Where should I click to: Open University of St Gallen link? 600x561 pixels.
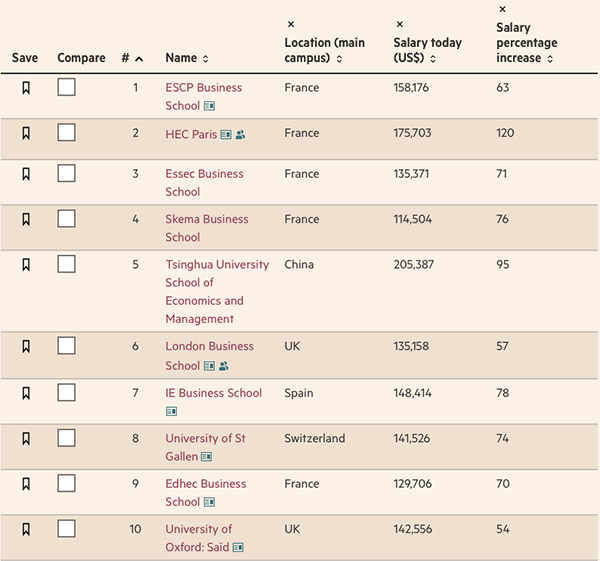coord(205,447)
